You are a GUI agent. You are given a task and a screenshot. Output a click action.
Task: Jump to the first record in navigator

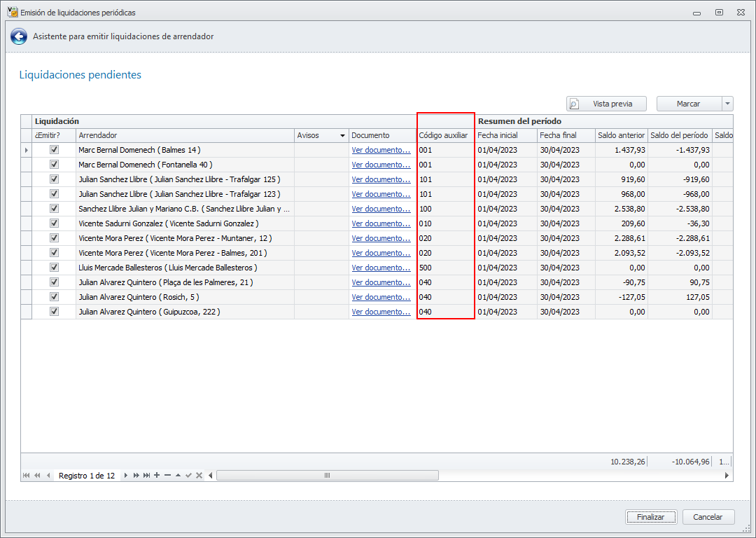(x=27, y=476)
